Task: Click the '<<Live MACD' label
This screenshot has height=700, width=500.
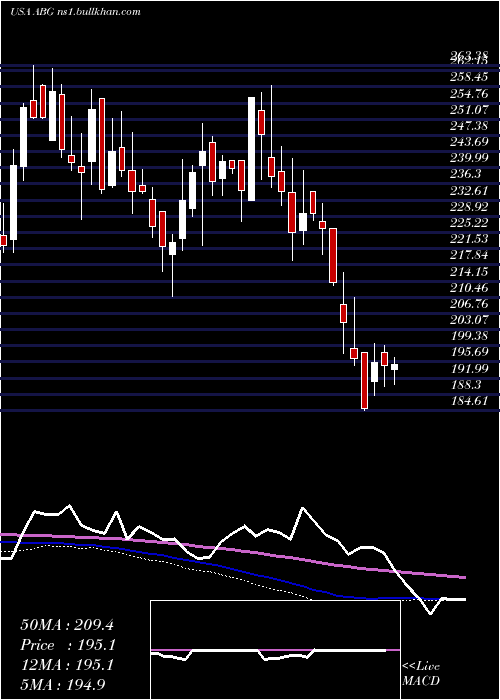Action: pyautogui.click(x=421, y=674)
